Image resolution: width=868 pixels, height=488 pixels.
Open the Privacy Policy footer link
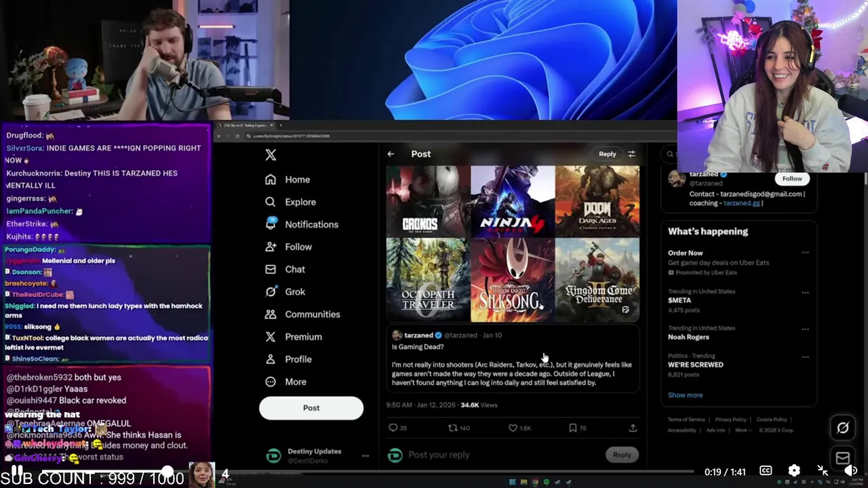[x=730, y=420]
